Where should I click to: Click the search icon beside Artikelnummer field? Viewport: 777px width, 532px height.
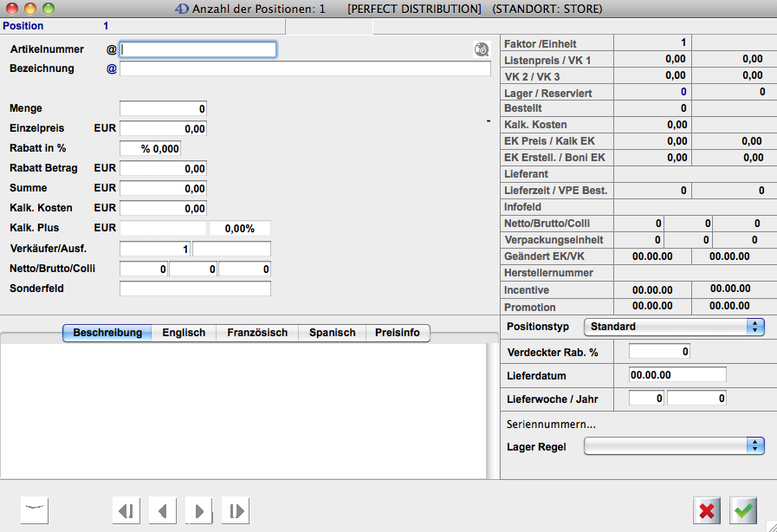[482, 50]
